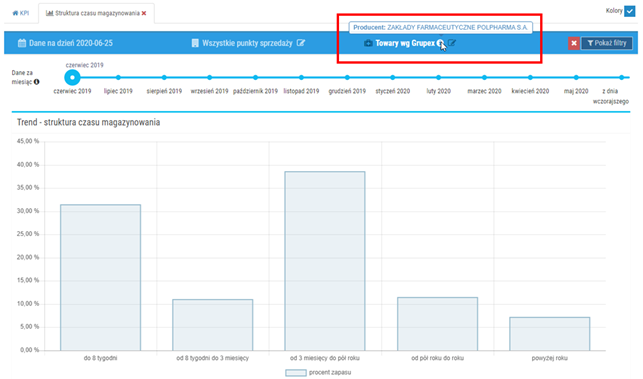Click the briefcase icon before Towary wg Grupex
This screenshot has height=379, width=643.
coord(368,43)
